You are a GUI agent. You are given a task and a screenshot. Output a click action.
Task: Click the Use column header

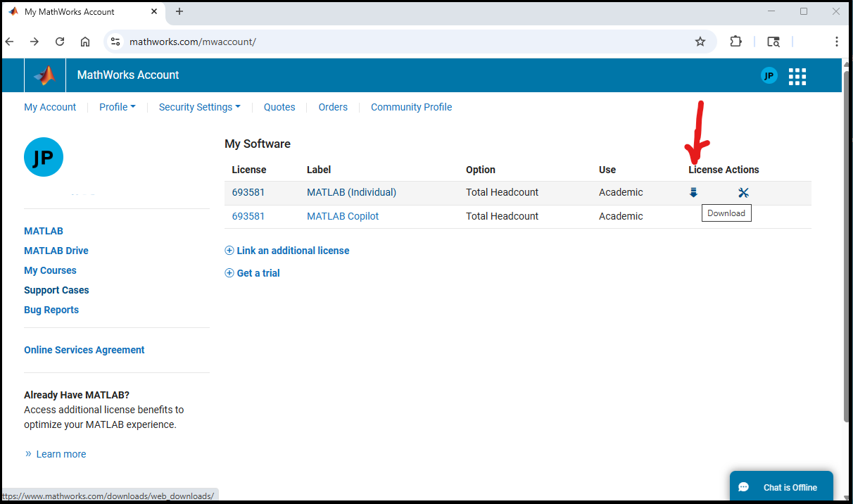[607, 170]
